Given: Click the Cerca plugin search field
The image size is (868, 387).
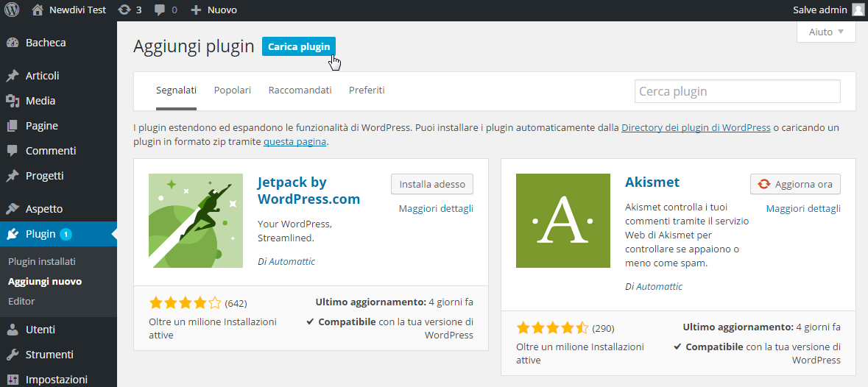Looking at the screenshot, I should point(737,92).
